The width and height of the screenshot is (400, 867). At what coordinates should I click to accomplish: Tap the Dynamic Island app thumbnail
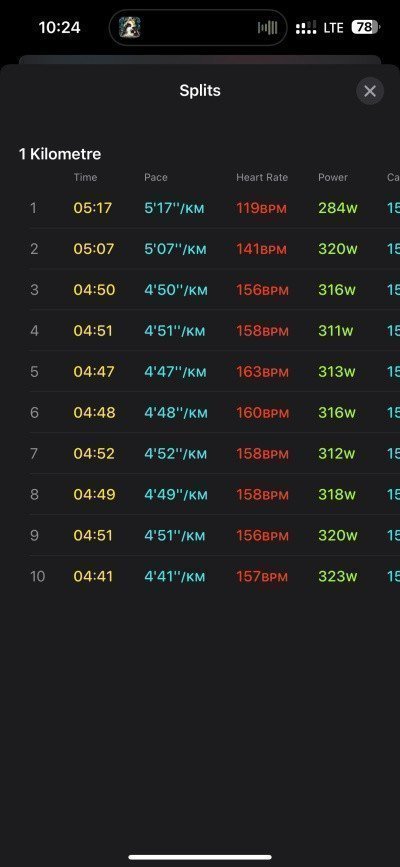click(129, 27)
